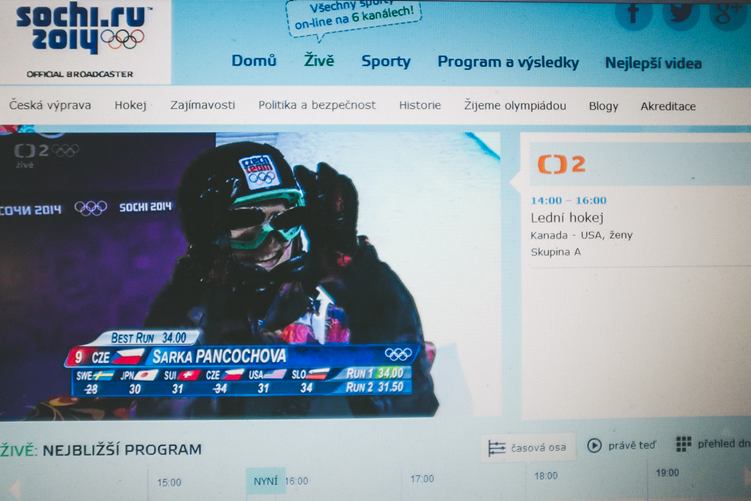Click the orange ČT2 channel logo
This screenshot has height=501, width=751.
561,164
